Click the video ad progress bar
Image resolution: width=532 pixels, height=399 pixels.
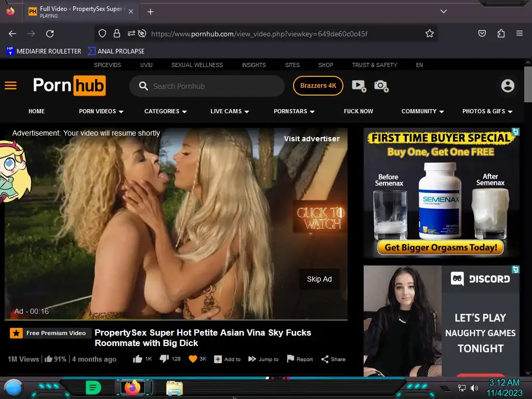pyautogui.click(x=176, y=320)
